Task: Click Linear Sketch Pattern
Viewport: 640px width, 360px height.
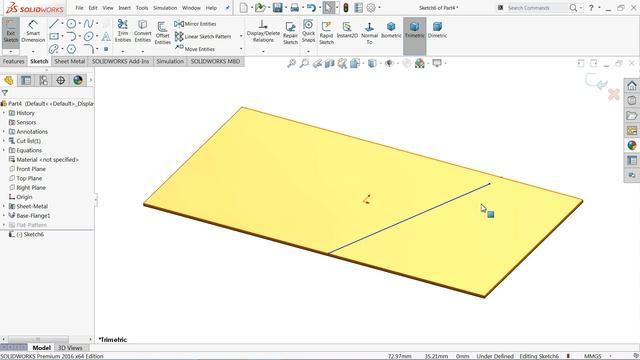Action: (203, 36)
